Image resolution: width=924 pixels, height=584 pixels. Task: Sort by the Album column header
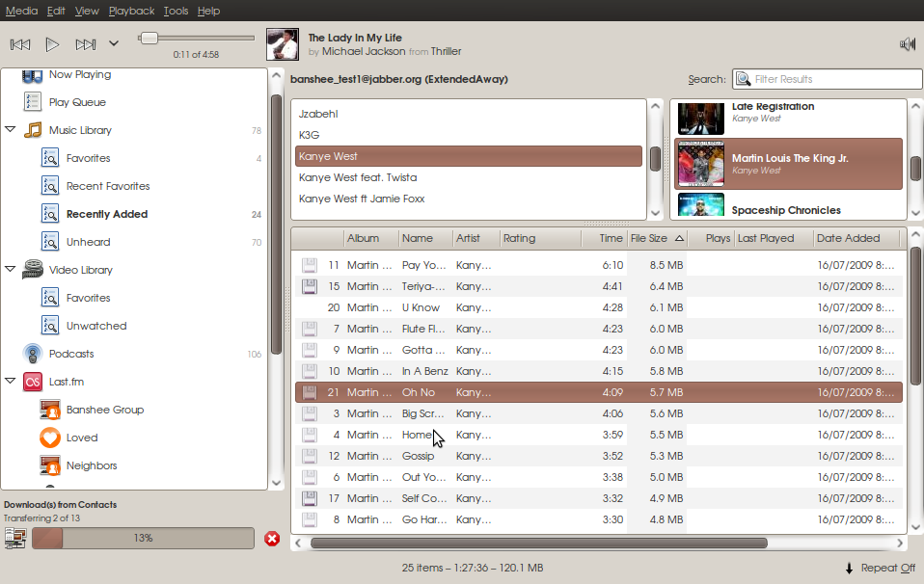click(371, 238)
